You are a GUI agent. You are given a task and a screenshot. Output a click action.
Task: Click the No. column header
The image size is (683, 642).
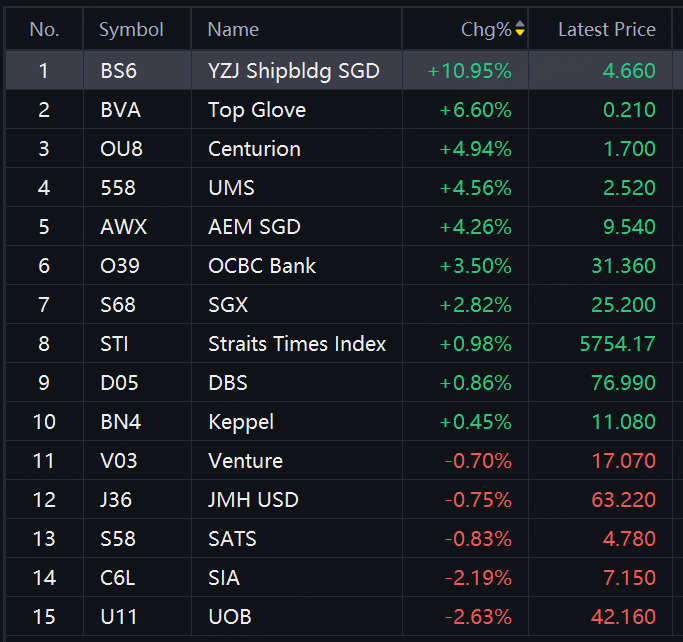click(x=44, y=30)
